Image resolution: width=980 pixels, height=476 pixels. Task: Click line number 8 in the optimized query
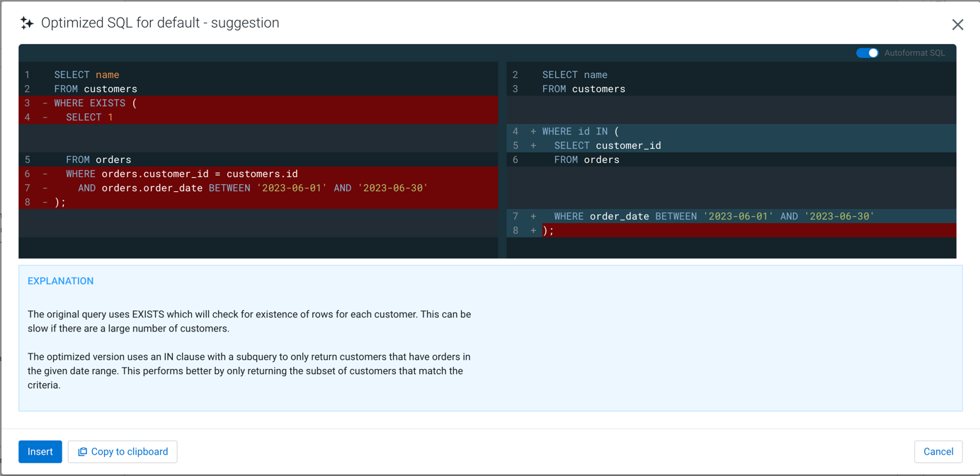click(x=515, y=230)
